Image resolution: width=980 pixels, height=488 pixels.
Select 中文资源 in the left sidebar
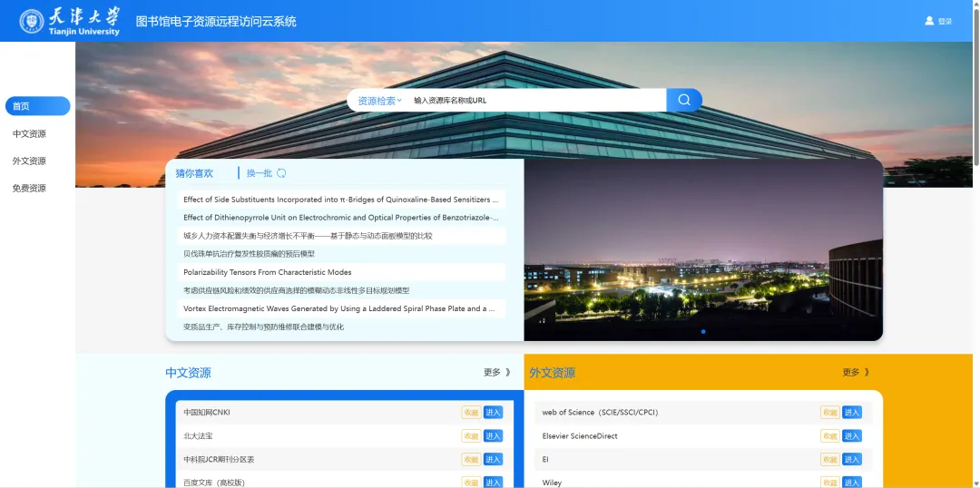click(29, 134)
